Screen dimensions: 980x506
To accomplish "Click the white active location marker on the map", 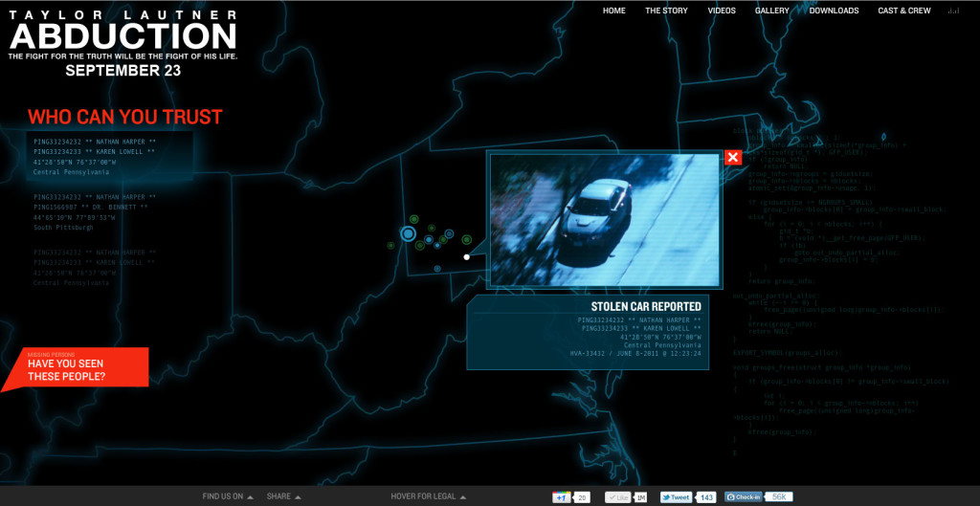I will click(x=466, y=256).
